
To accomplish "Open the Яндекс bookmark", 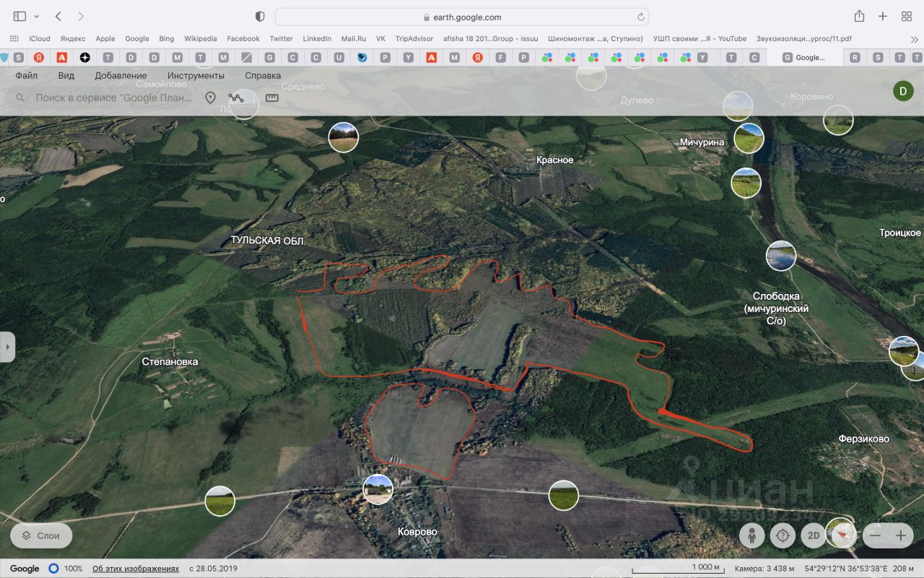I will 73,38.
